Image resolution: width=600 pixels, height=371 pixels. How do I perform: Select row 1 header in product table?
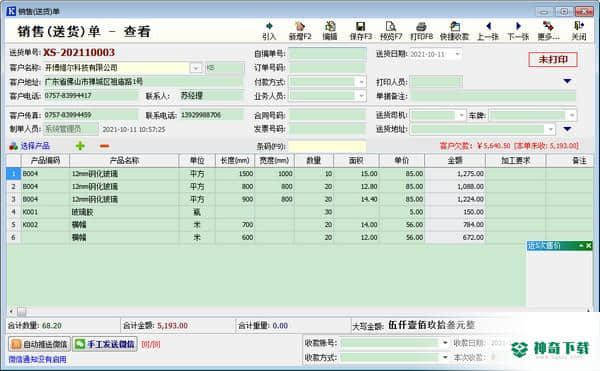pyautogui.click(x=13, y=174)
